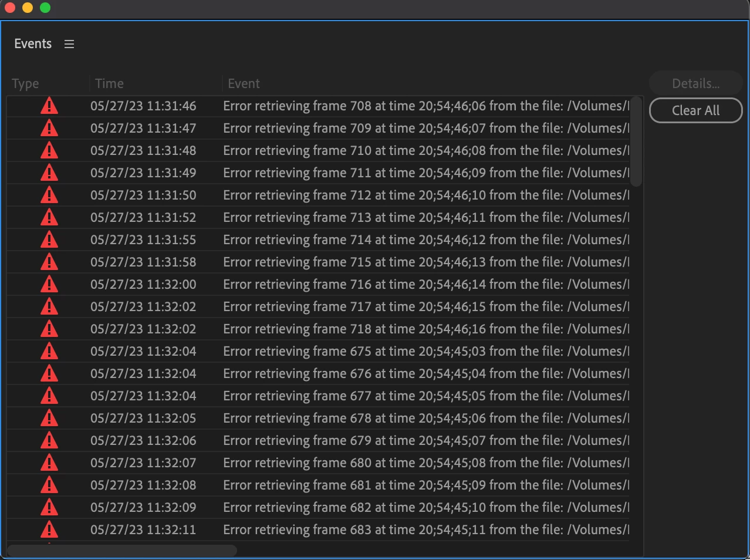Sort by the Event column header
This screenshot has width=750, height=560.
click(244, 83)
